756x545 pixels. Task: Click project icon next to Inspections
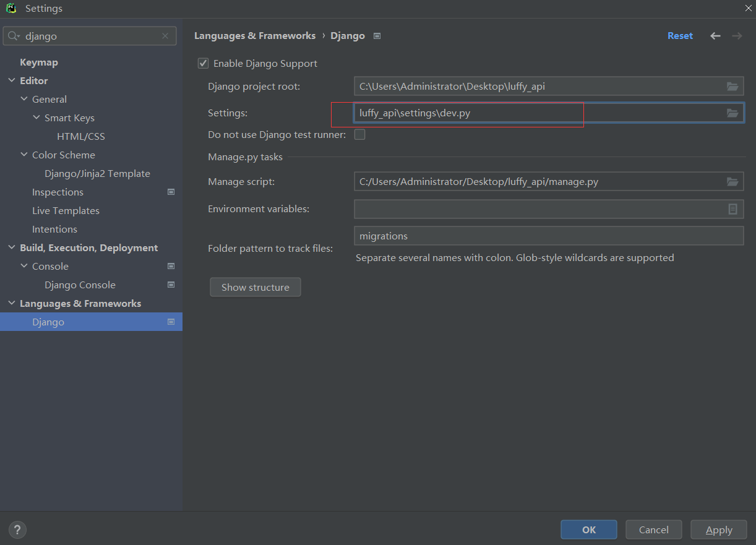tap(171, 192)
